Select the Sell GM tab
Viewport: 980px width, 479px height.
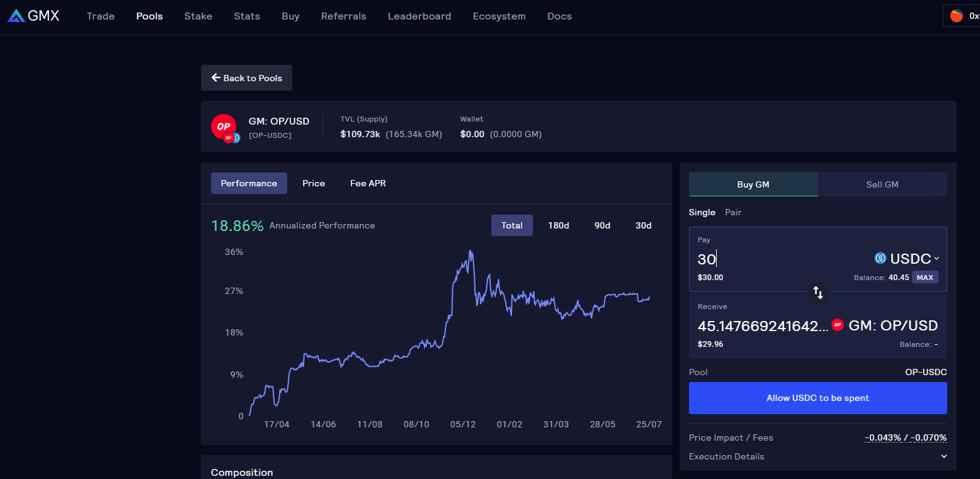tap(882, 184)
